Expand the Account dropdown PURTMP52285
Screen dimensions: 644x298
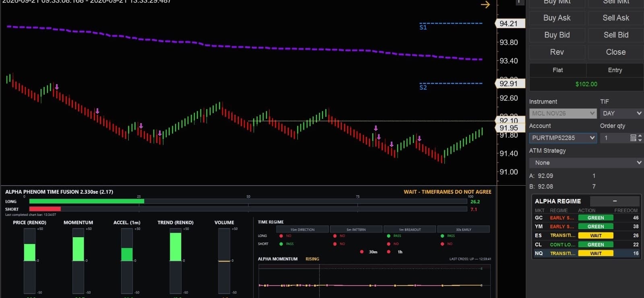click(563, 138)
